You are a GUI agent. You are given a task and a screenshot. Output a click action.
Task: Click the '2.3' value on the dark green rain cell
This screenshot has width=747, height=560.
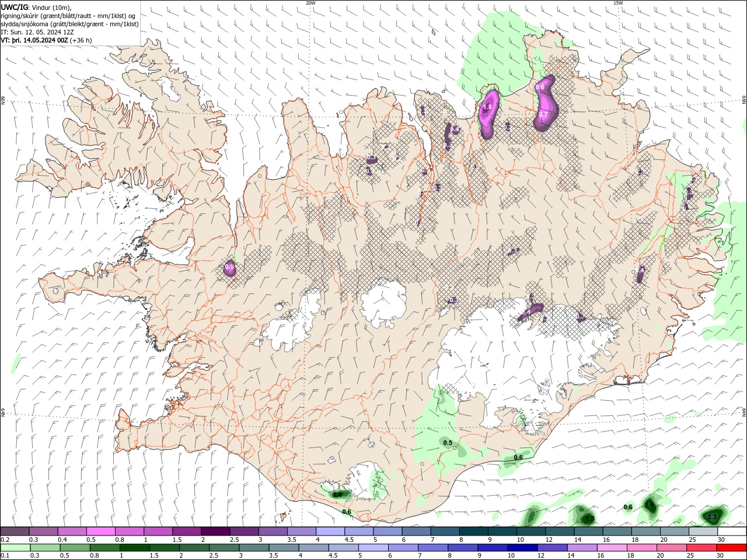click(712, 517)
